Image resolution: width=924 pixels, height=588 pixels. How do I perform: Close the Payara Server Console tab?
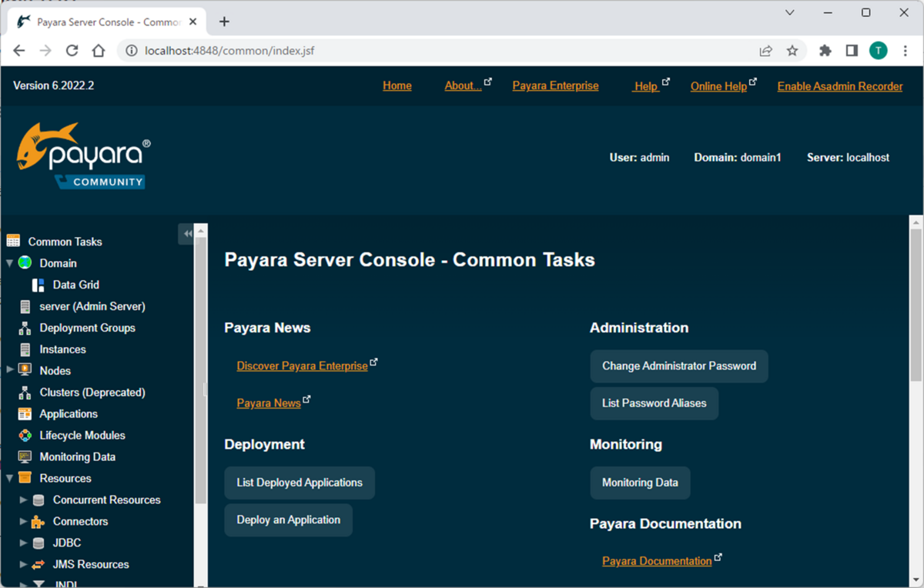click(x=193, y=22)
